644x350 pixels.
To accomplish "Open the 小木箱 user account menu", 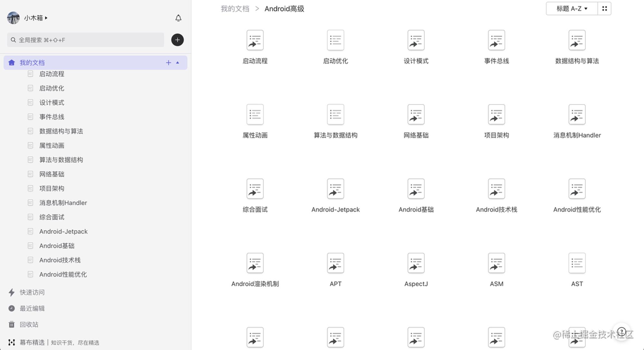I will click(x=36, y=18).
